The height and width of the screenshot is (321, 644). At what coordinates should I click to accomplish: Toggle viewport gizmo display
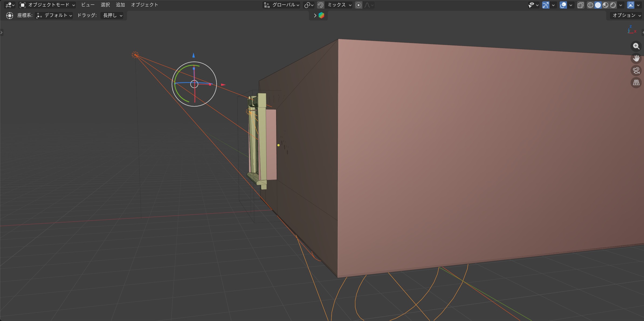[546, 5]
